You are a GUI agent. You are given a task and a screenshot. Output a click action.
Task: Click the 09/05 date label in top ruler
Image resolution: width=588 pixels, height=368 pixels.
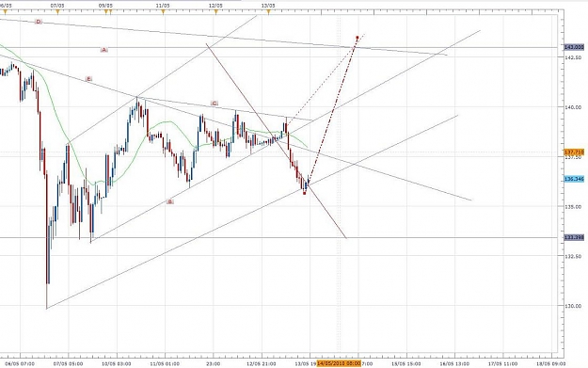[105, 6]
